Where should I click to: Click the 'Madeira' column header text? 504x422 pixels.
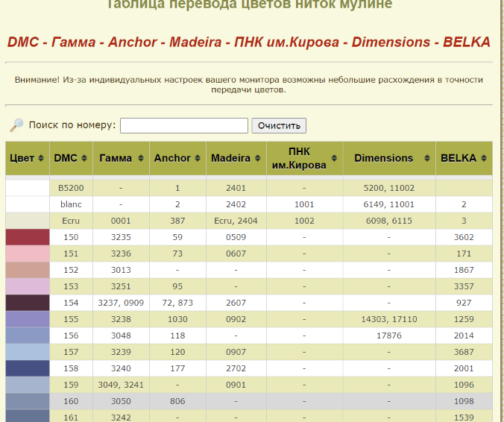point(230,158)
